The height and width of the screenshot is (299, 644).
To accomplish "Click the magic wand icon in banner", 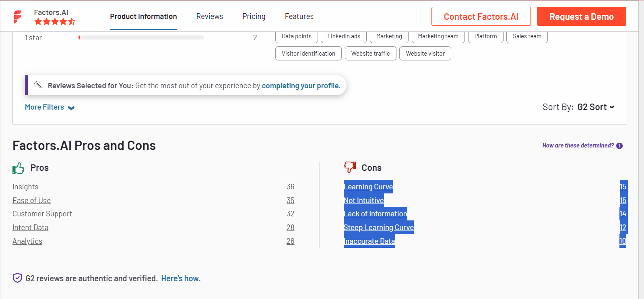I will point(38,85).
